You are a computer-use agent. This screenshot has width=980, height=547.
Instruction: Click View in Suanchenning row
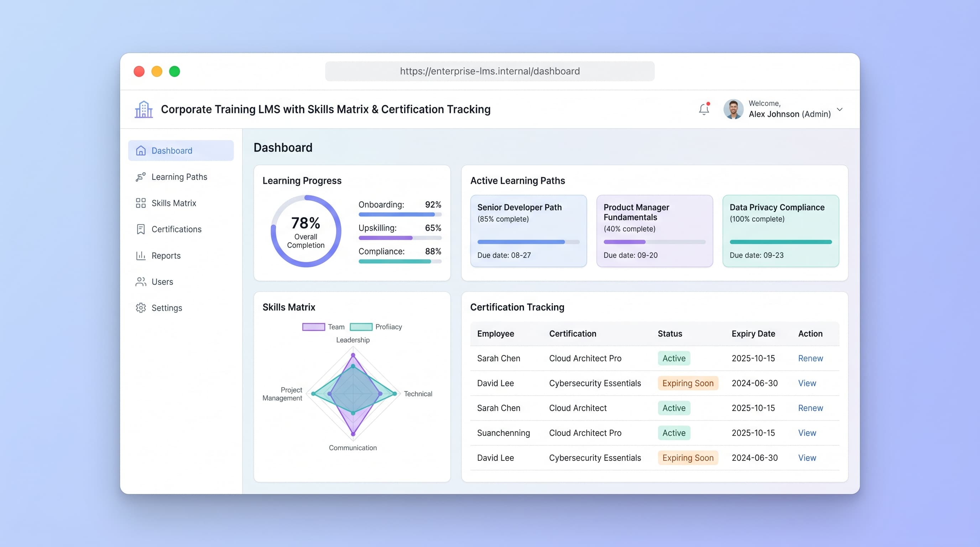coord(807,433)
